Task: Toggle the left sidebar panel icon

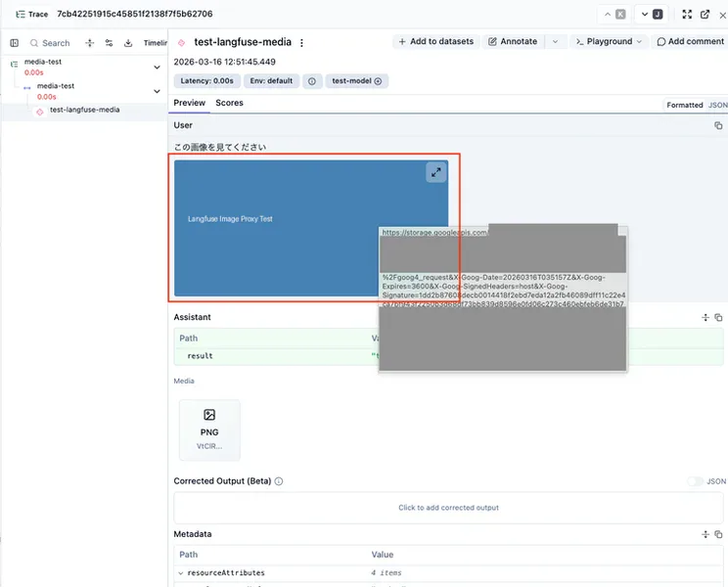Action: (15, 43)
